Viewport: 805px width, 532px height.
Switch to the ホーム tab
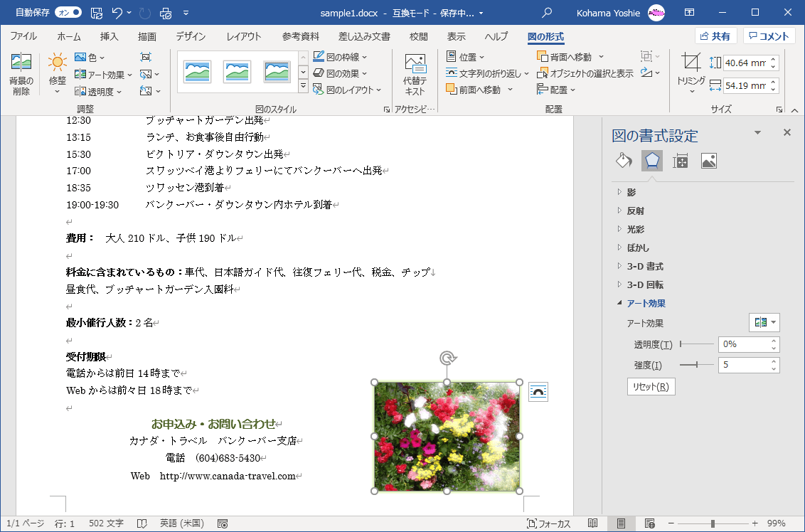[x=69, y=36]
